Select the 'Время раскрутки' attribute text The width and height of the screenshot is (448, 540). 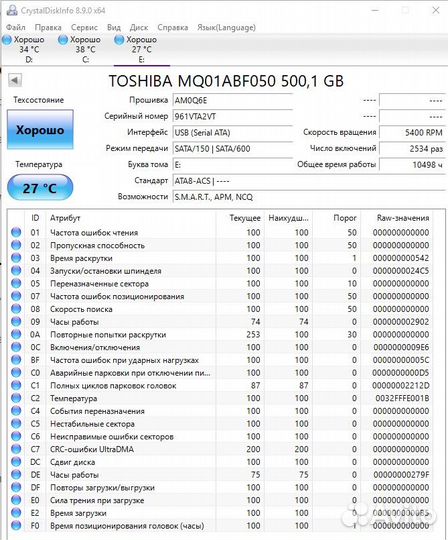(x=81, y=258)
